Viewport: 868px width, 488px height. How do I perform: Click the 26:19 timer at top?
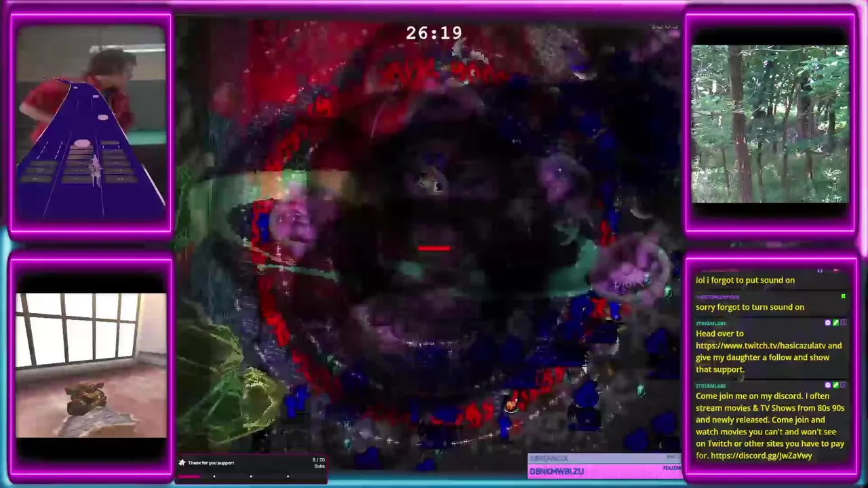[x=434, y=33]
